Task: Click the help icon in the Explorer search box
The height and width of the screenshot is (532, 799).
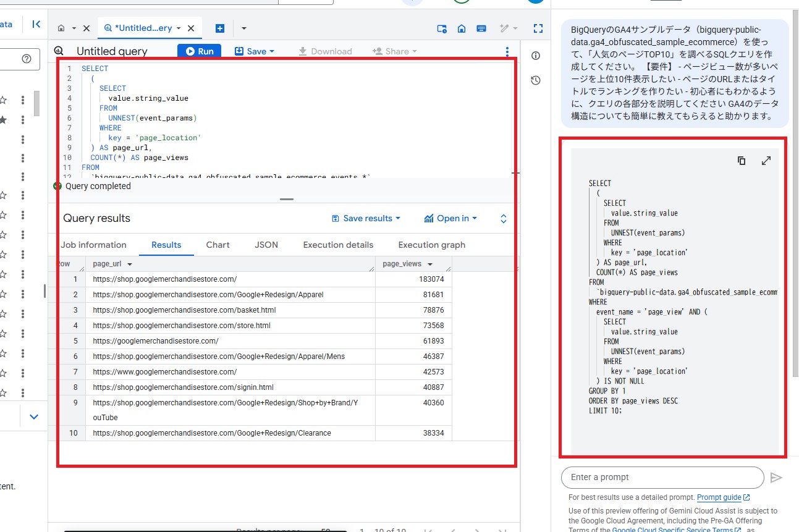Action: tap(26, 59)
